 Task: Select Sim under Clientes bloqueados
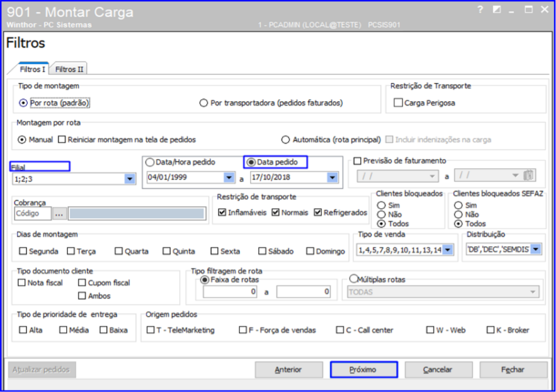382,205
